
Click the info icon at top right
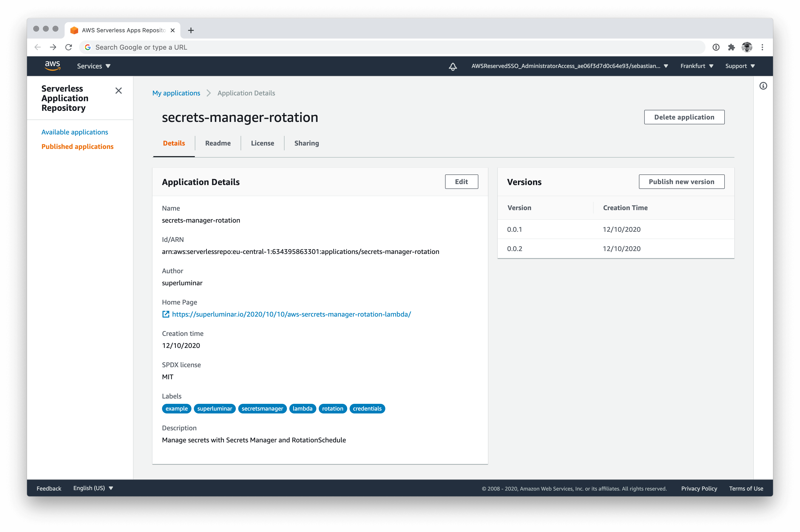point(763,86)
